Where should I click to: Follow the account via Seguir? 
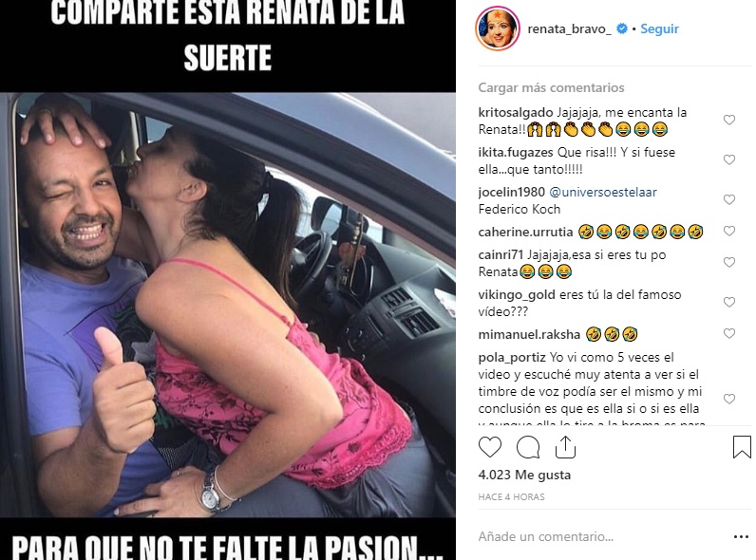point(659,28)
